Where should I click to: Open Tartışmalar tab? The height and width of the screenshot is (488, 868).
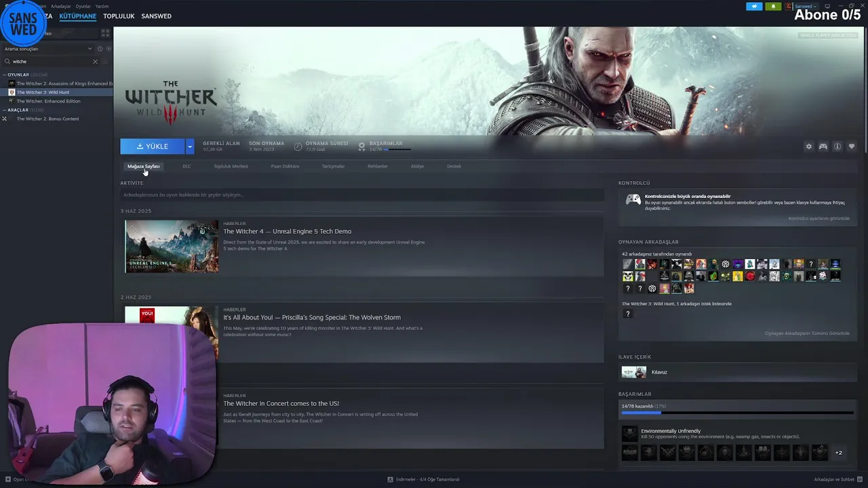point(333,166)
